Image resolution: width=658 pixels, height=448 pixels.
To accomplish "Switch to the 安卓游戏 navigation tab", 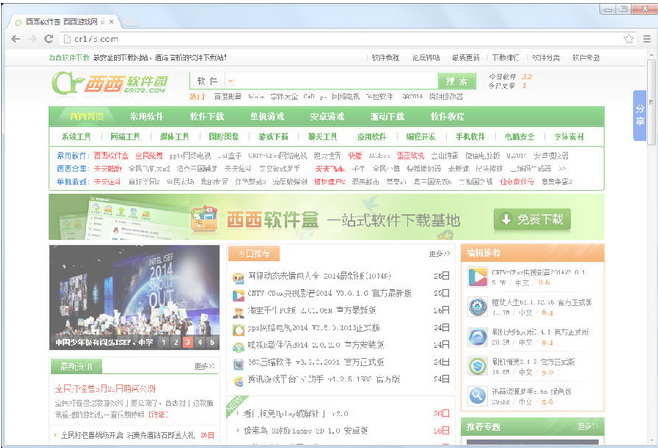I will tap(327, 116).
